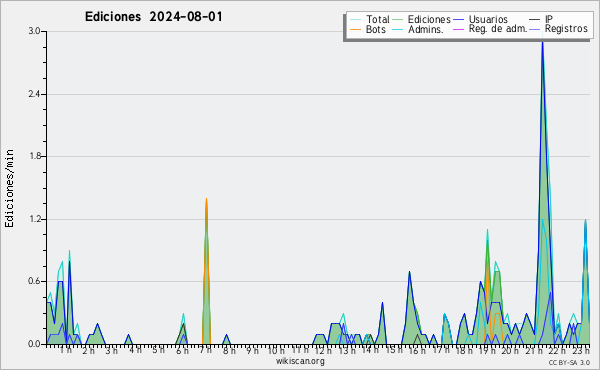The width and height of the screenshot is (600, 370).
Task: Click the 0.0 y-axis value
Action: tap(34, 344)
